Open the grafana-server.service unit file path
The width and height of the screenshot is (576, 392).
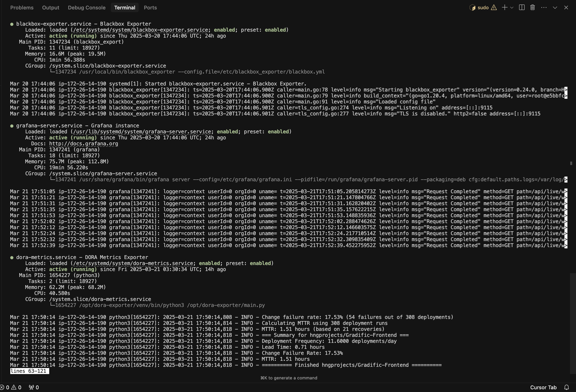point(142,132)
